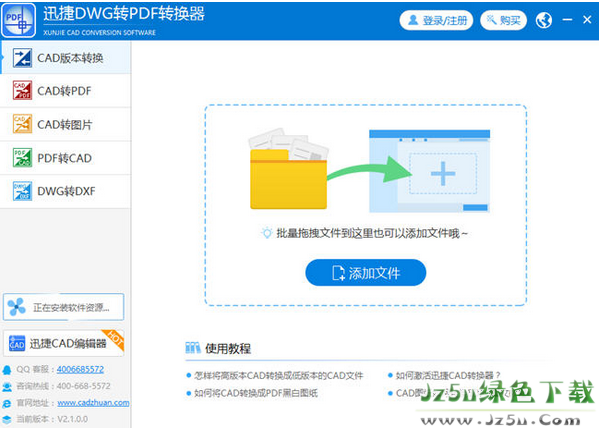
Task: Choose the DWG转DXF tab
Action: coord(66,191)
